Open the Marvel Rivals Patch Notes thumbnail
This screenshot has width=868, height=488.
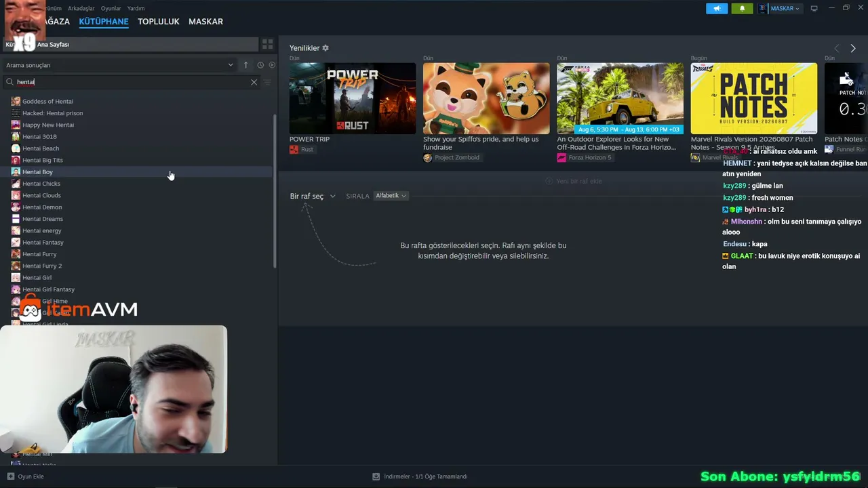pyautogui.click(x=754, y=98)
